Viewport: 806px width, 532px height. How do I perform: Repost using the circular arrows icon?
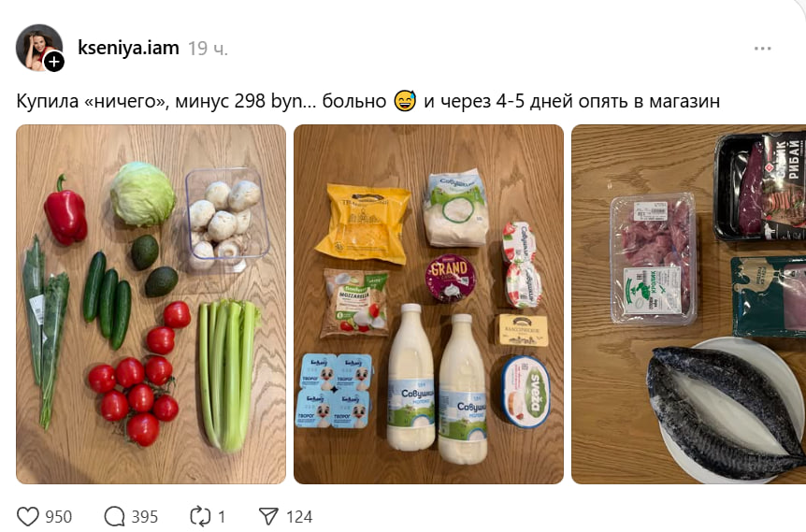coord(200,517)
